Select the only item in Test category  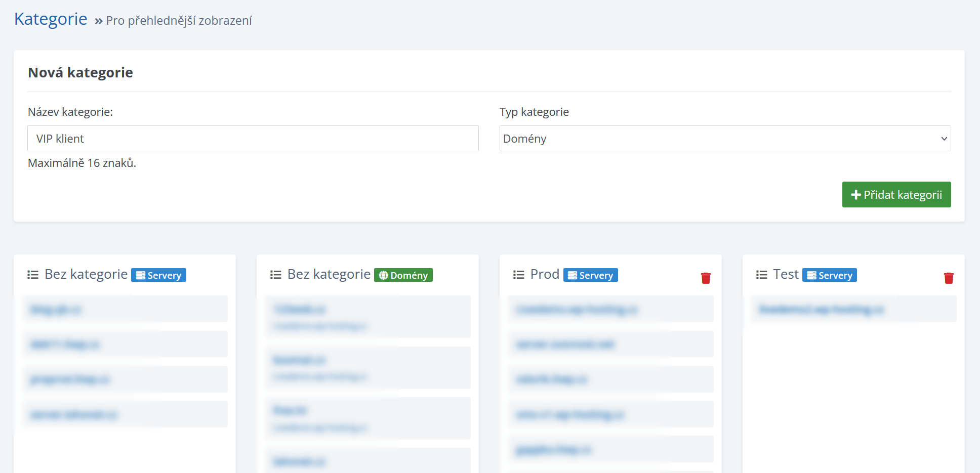click(853, 309)
